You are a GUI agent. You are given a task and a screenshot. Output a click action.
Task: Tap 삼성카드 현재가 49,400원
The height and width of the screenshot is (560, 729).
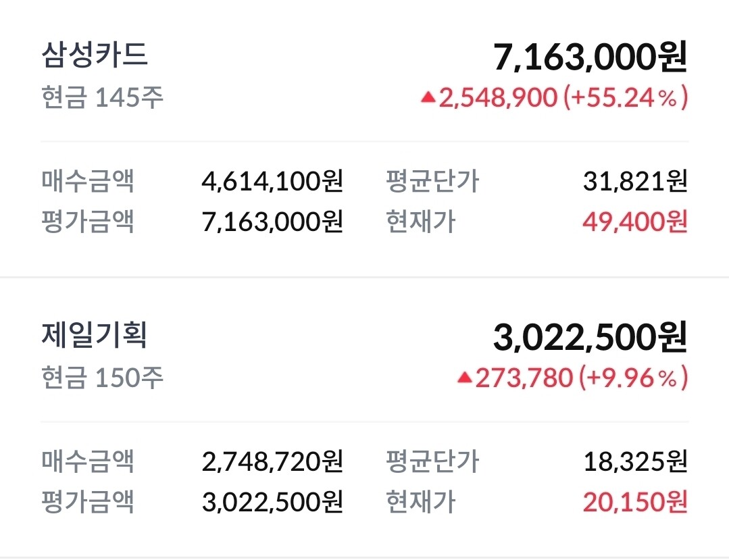pos(634,222)
